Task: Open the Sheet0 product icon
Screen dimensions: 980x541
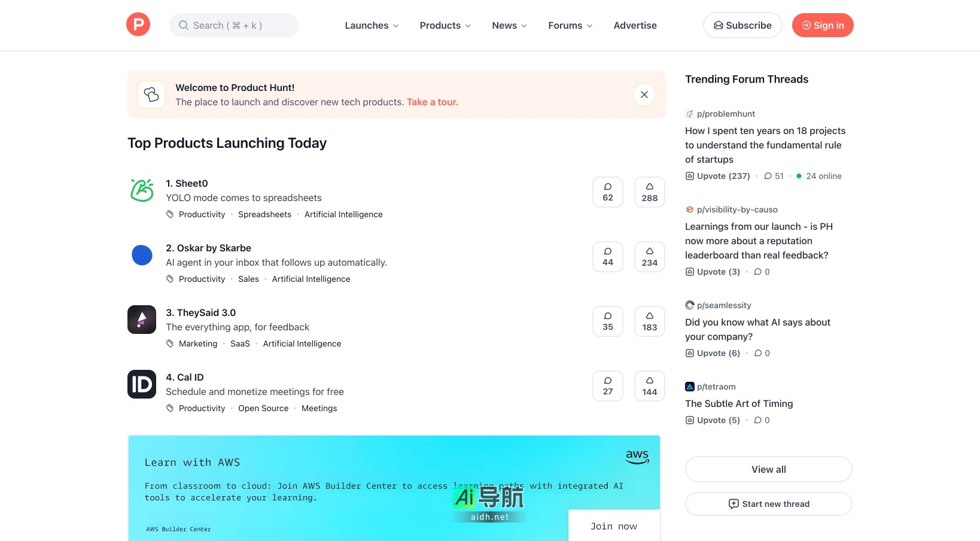Action: (x=142, y=190)
